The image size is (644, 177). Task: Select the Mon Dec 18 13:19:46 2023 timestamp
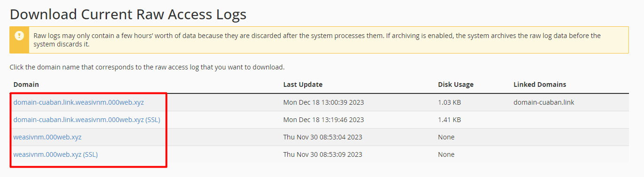coord(324,120)
